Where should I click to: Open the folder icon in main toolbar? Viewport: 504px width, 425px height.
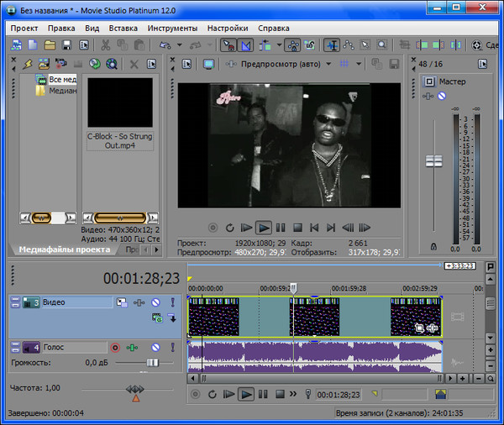(49, 45)
